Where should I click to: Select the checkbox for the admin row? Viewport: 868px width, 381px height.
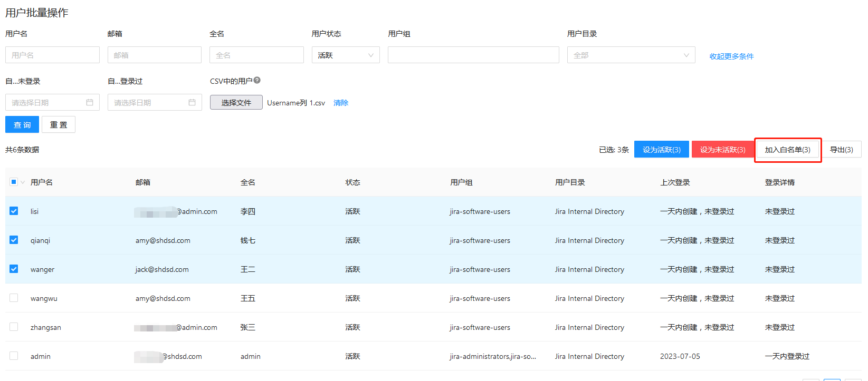pos(14,356)
